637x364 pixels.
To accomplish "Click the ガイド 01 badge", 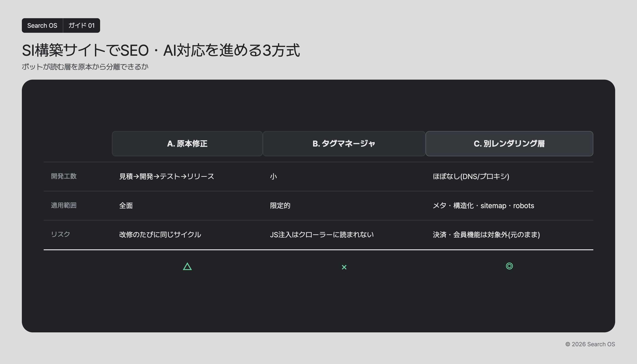I will tap(81, 25).
